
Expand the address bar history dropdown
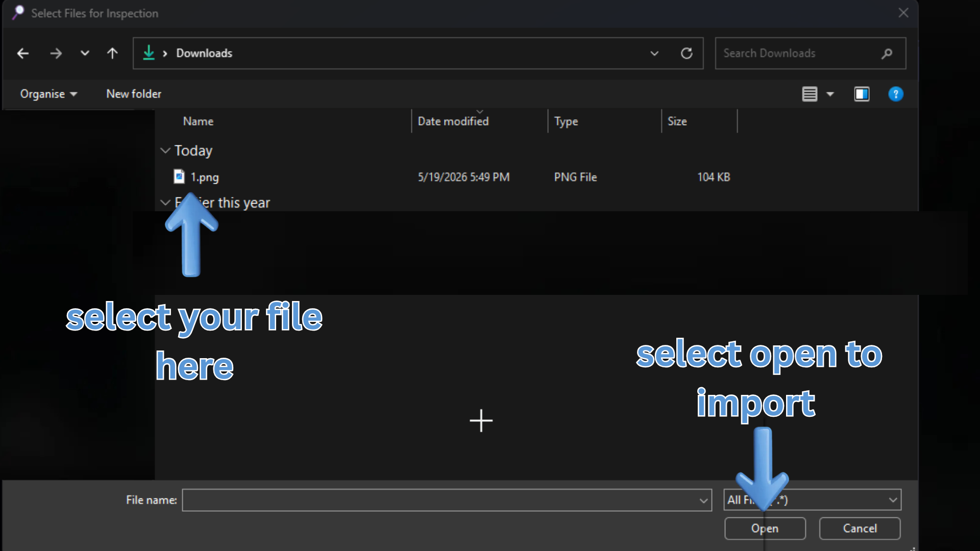point(654,53)
